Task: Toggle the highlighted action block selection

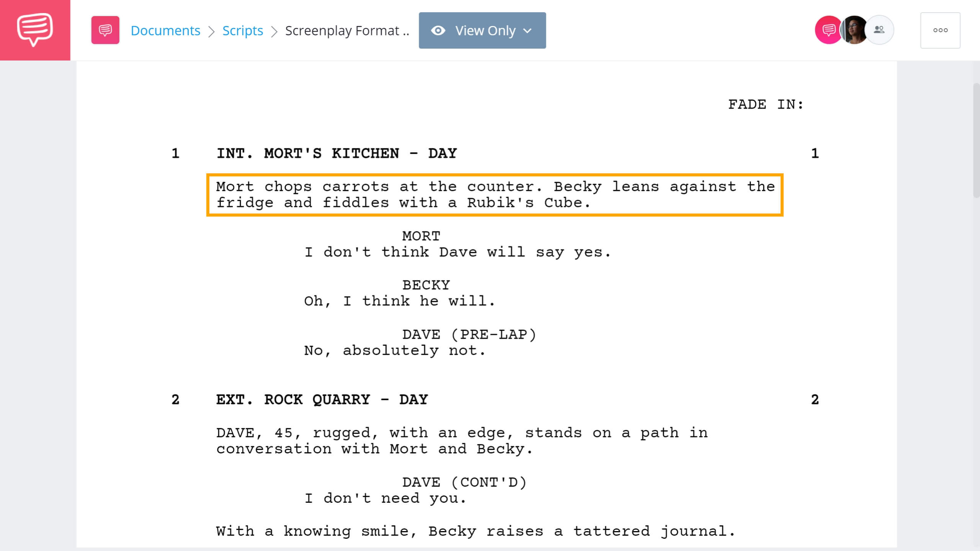Action: coord(495,195)
